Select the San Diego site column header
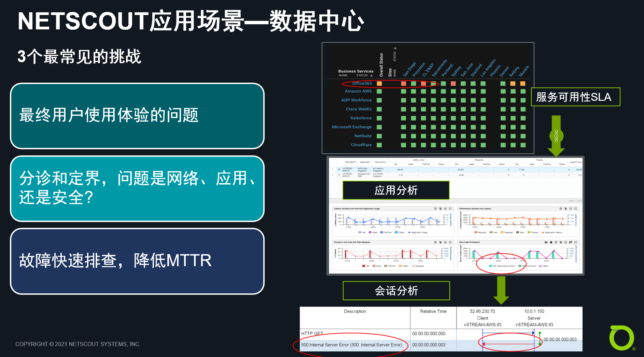 [409, 69]
